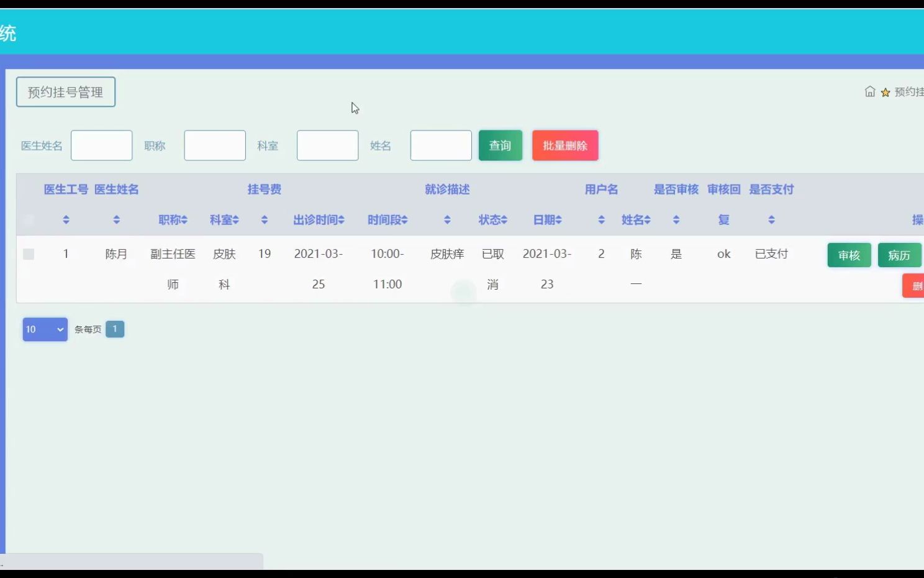The image size is (924, 578).
Task: Click the 陈月 doctor name cell
Action: point(117,254)
